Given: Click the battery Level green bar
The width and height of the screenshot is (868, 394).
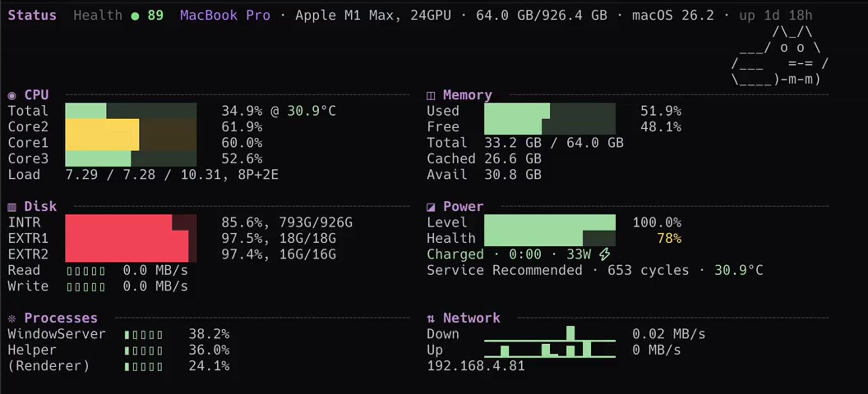Looking at the screenshot, I should tap(550, 222).
